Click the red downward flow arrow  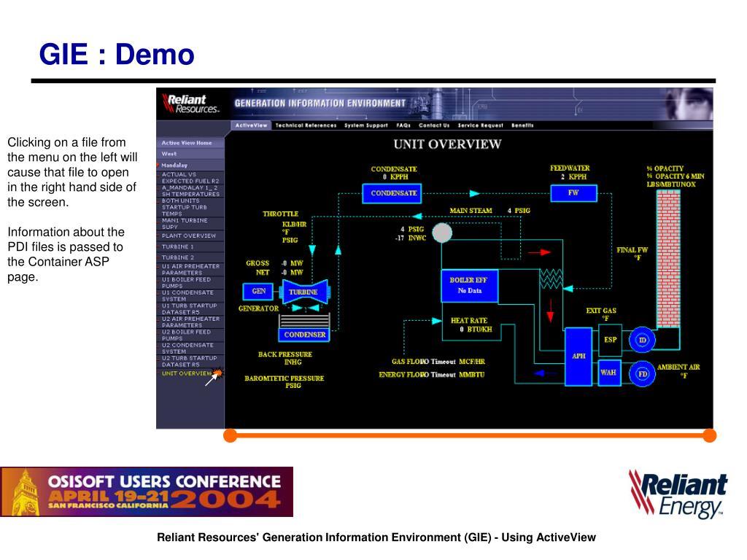[x=550, y=311]
